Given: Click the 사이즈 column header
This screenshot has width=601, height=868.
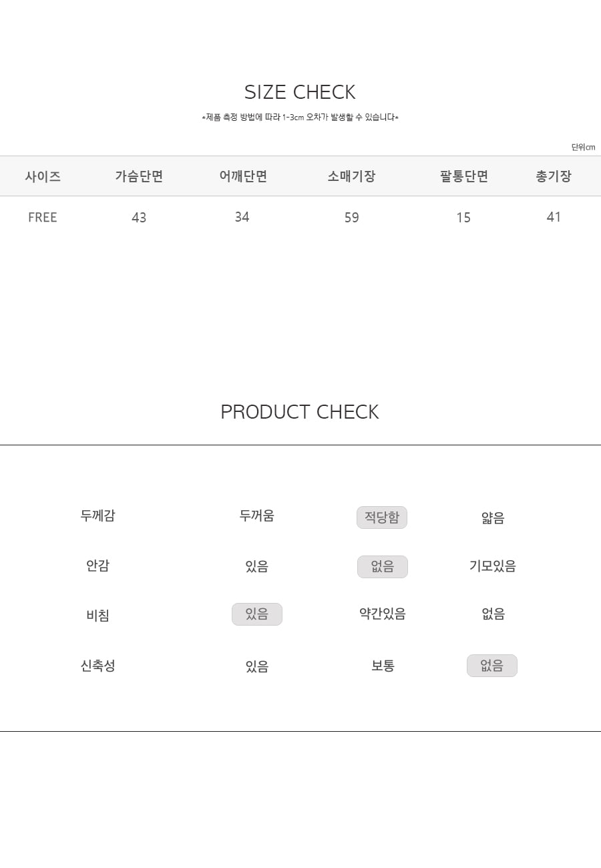Looking at the screenshot, I should pyautogui.click(x=43, y=176).
